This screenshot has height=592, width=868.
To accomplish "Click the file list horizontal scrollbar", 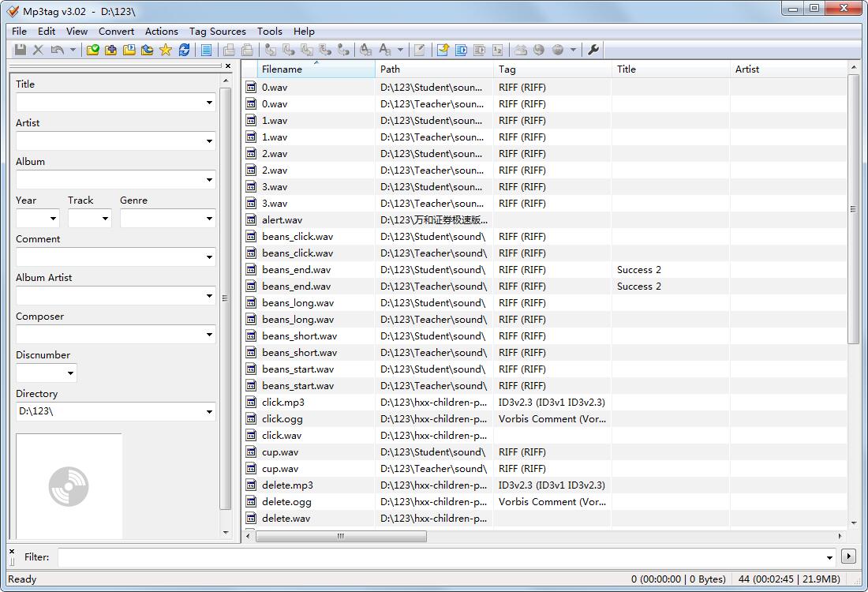I will point(341,536).
